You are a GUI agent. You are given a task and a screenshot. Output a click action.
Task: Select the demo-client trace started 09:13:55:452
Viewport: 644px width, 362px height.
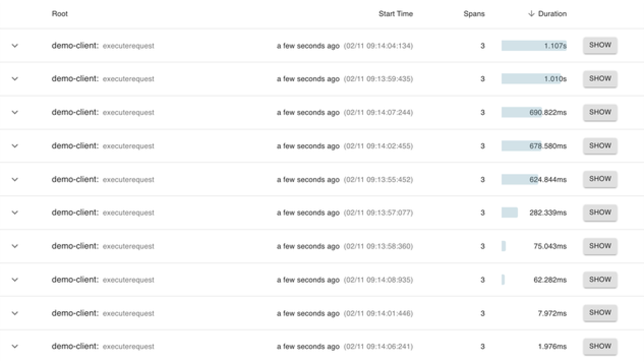coord(102,179)
